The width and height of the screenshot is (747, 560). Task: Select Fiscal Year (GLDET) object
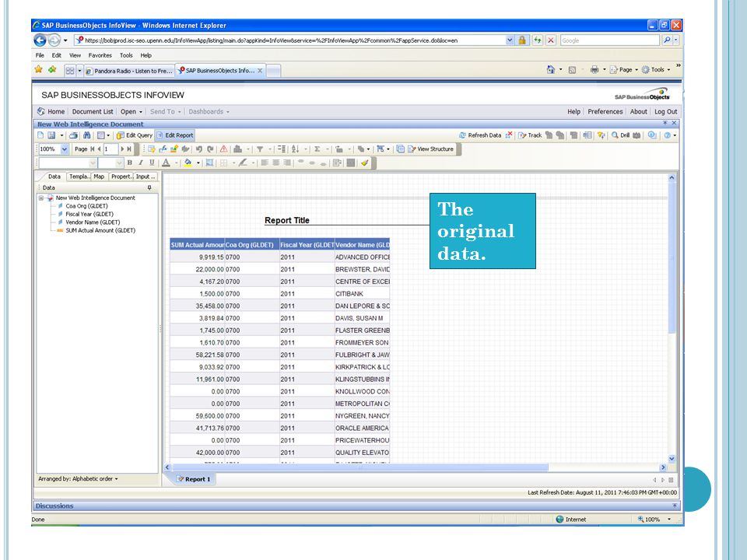coord(89,215)
